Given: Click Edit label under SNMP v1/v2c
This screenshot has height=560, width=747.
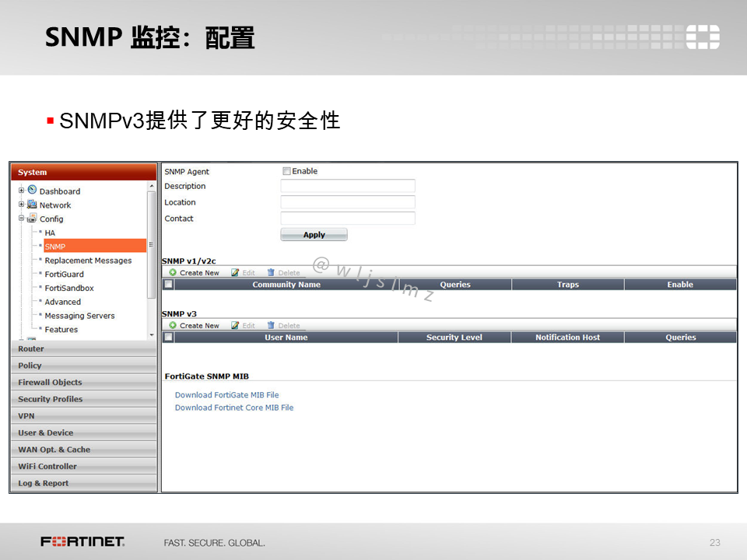Looking at the screenshot, I should click(x=249, y=273).
